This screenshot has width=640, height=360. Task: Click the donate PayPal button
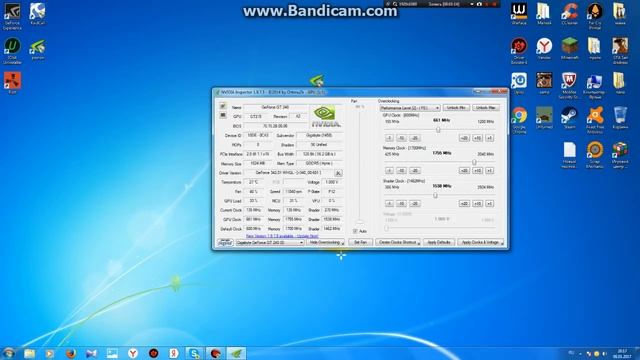225,242
